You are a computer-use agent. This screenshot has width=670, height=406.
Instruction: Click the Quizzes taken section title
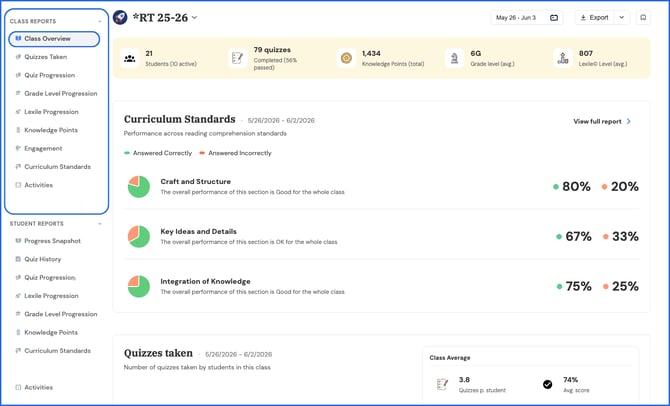158,353
